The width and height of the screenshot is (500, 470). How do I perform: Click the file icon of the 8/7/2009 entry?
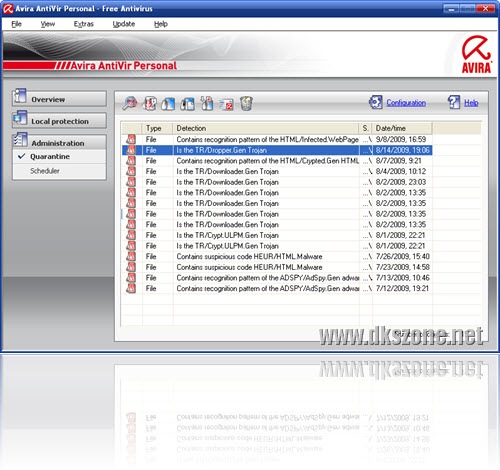click(x=131, y=161)
